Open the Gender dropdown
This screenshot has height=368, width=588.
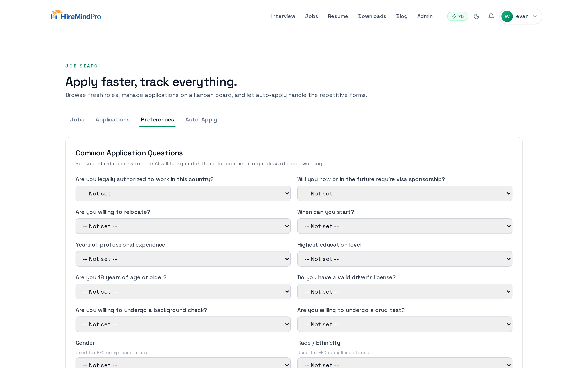click(183, 363)
